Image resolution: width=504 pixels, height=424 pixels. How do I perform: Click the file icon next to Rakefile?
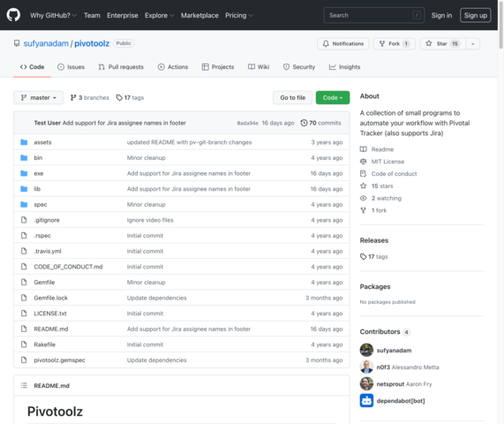click(24, 344)
